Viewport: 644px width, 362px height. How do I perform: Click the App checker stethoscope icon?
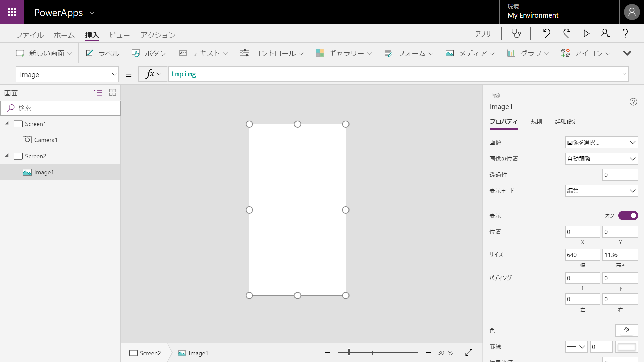[x=516, y=34]
